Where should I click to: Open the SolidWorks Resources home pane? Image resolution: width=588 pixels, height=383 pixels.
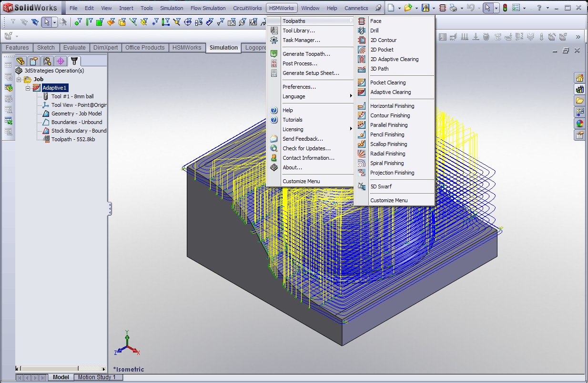point(579,78)
